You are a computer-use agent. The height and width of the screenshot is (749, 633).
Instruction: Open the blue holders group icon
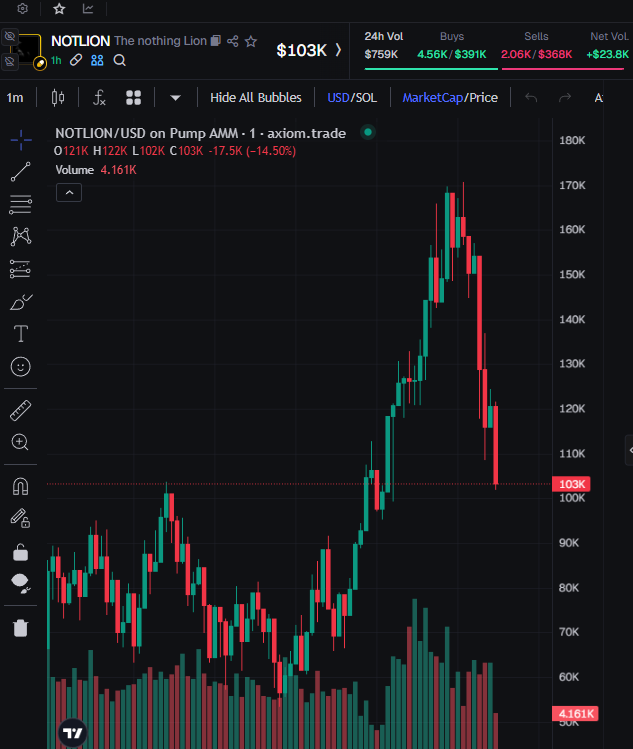point(97,60)
